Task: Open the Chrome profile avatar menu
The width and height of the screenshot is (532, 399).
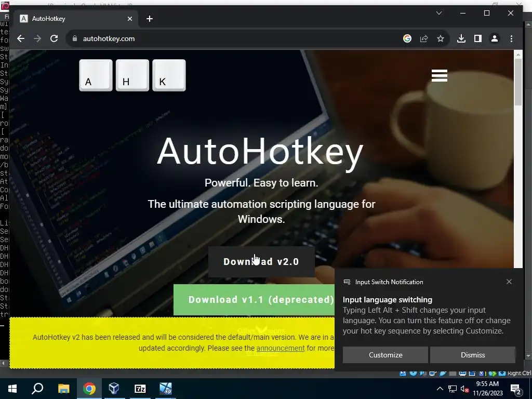Action: 495,38
